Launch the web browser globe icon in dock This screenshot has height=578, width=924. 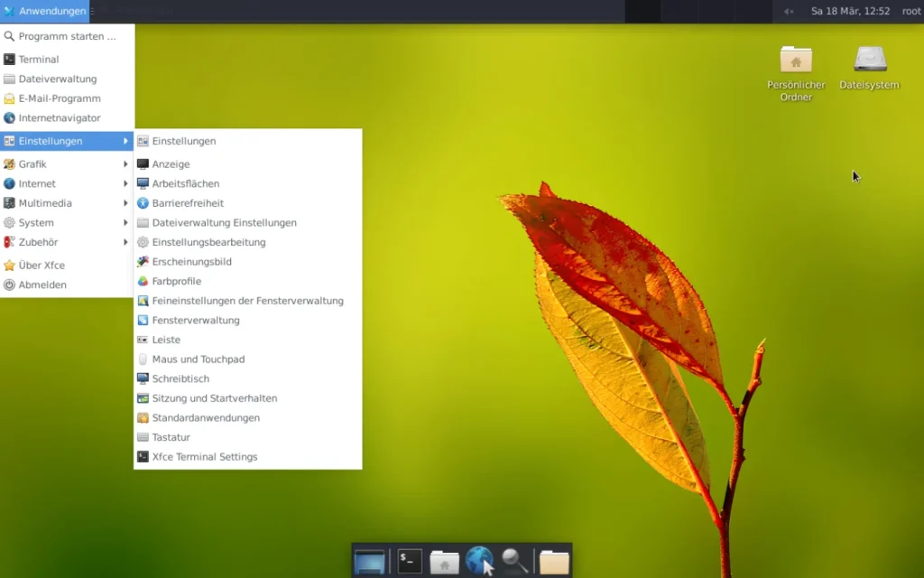pos(479,558)
